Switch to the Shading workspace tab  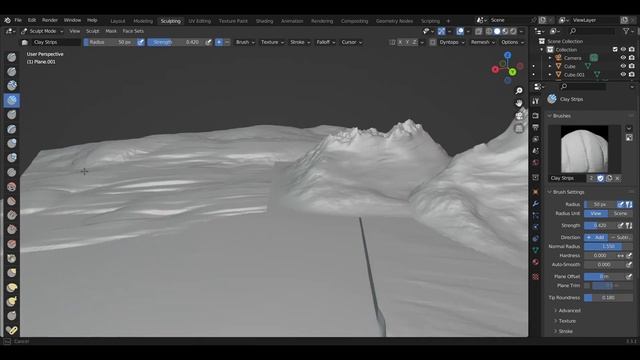(264, 21)
